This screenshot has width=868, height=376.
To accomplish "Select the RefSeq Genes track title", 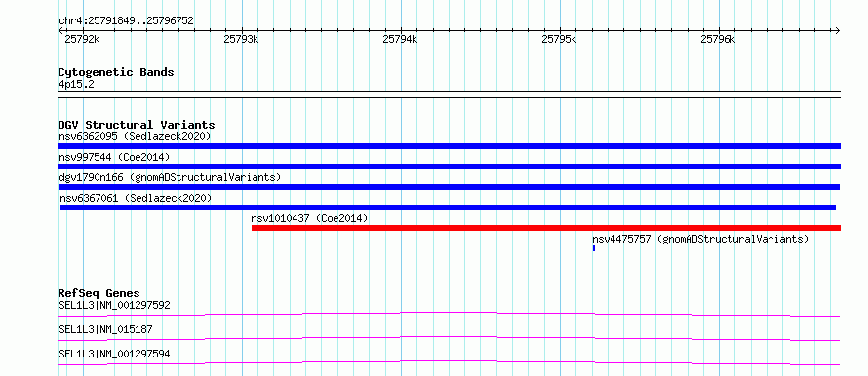I will point(99,293).
